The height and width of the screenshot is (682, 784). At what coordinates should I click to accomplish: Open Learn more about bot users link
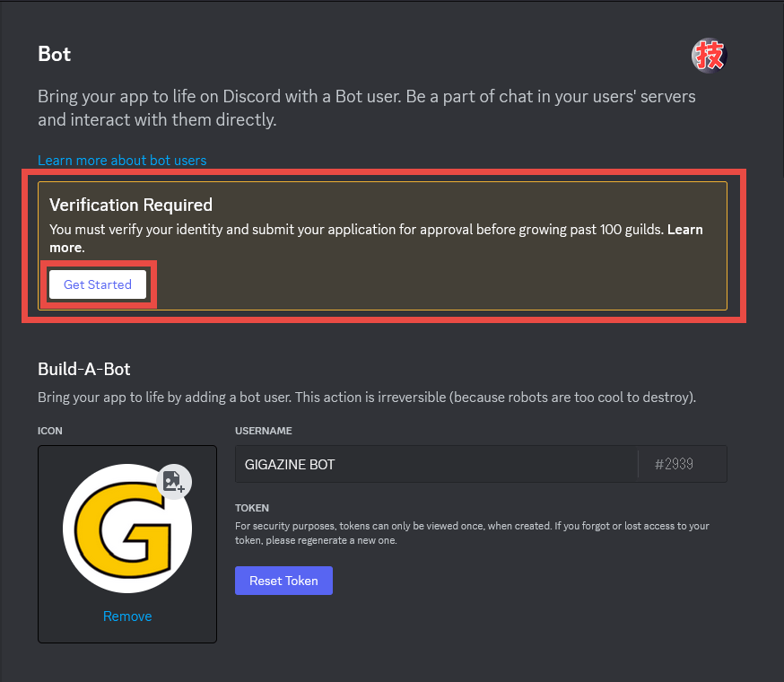coord(122,160)
